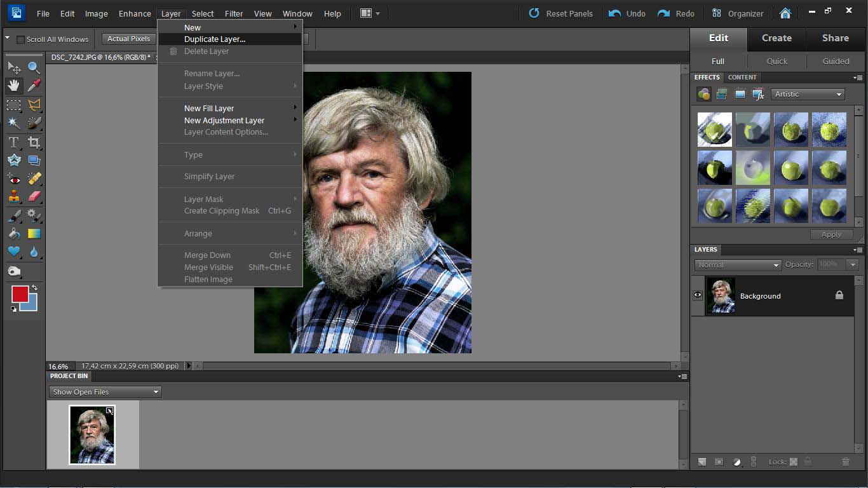Open the Artistic effects category dropdown
This screenshot has height=488, width=868.
pyautogui.click(x=808, y=94)
